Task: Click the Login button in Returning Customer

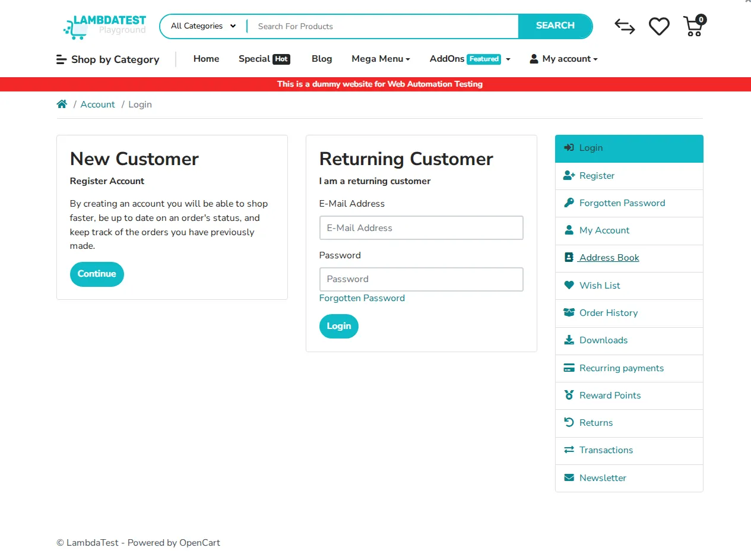Action: [x=339, y=326]
